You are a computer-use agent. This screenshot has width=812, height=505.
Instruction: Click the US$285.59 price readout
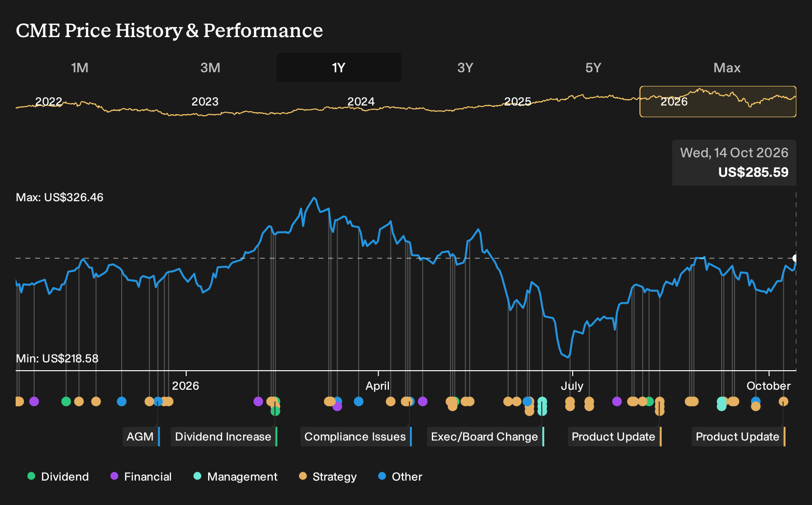point(753,172)
